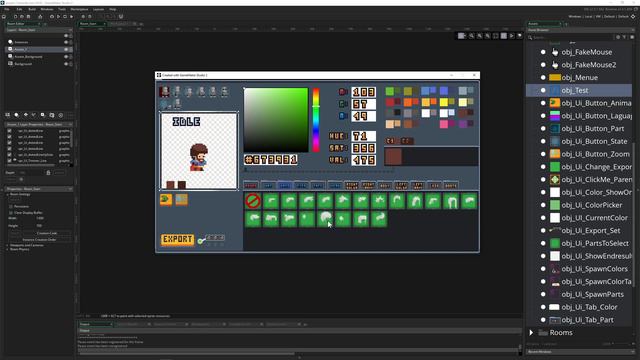Viewport: 640px width, 360px height.
Task: Select the pink palette swatch
Action: pos(444,124)
